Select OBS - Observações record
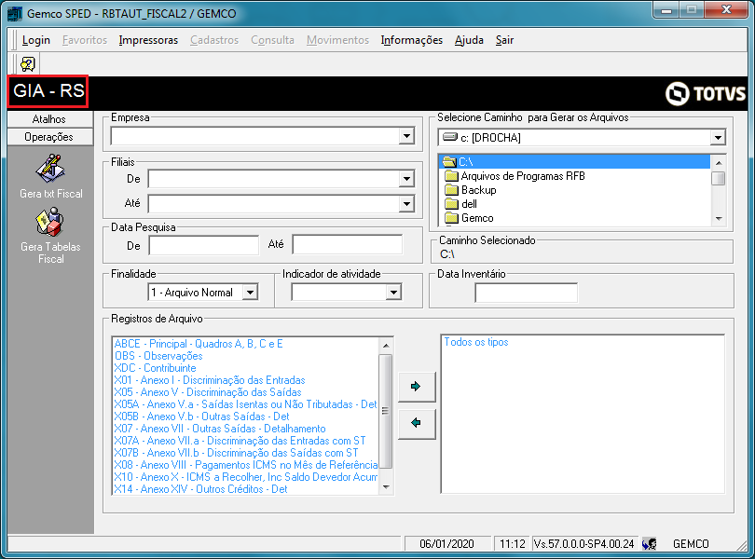This screenshot has width=755, height=560. coord(158,356)
